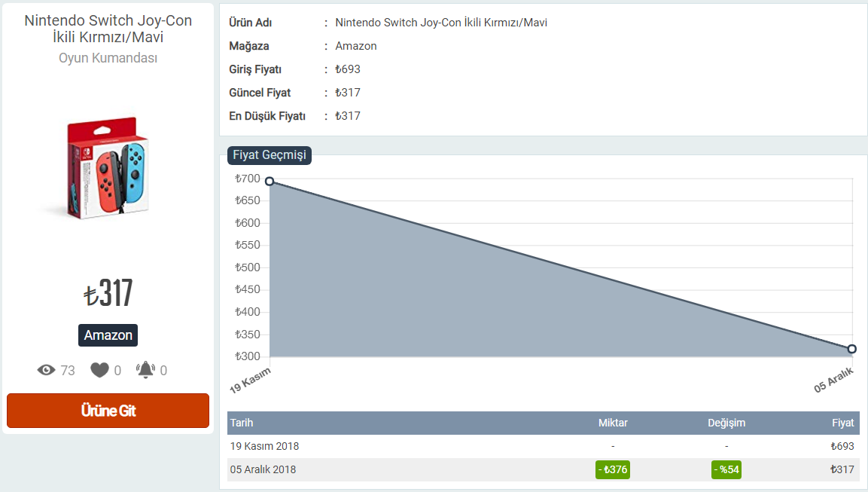Click the ₺693 price in the table
Image resolution: width=868 pixels, height=492 pixels.
point(842,446)
